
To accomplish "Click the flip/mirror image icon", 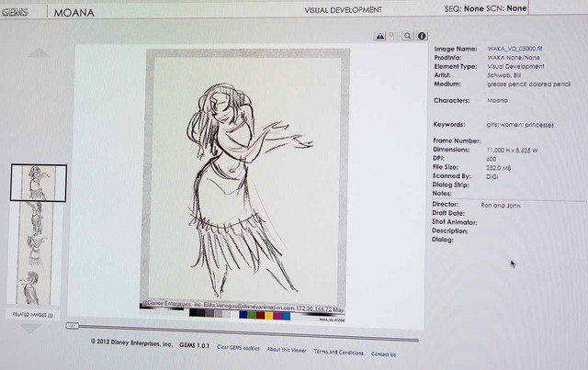I will 380,37.
